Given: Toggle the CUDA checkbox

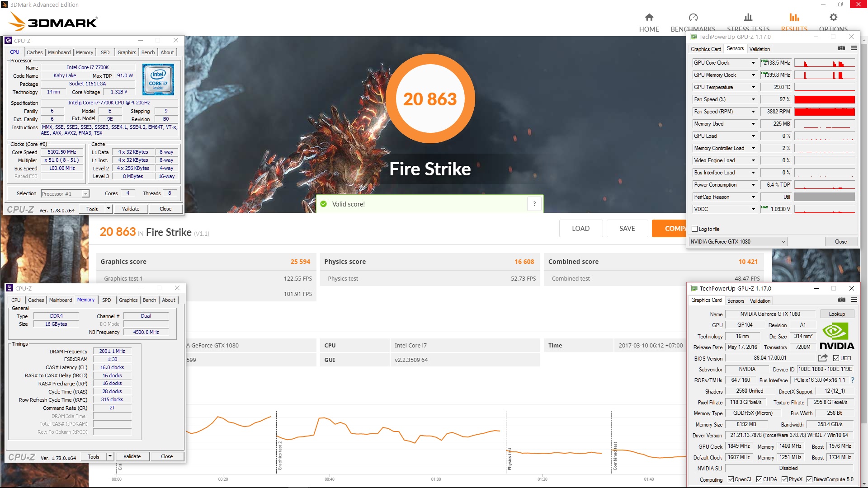Looking at the screenshot, I should pos(759,479).
